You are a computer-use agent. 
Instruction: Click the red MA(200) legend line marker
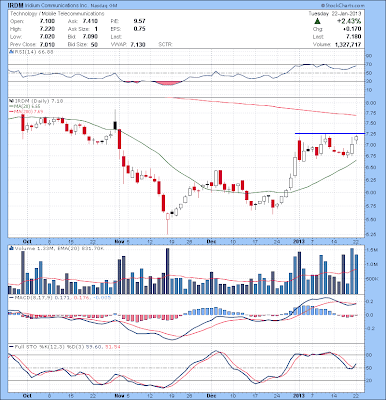[10, 111]
